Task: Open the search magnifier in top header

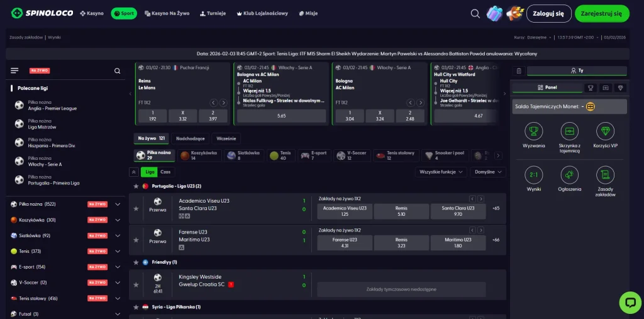Action: pyautogui.click(x=475, y=14)
